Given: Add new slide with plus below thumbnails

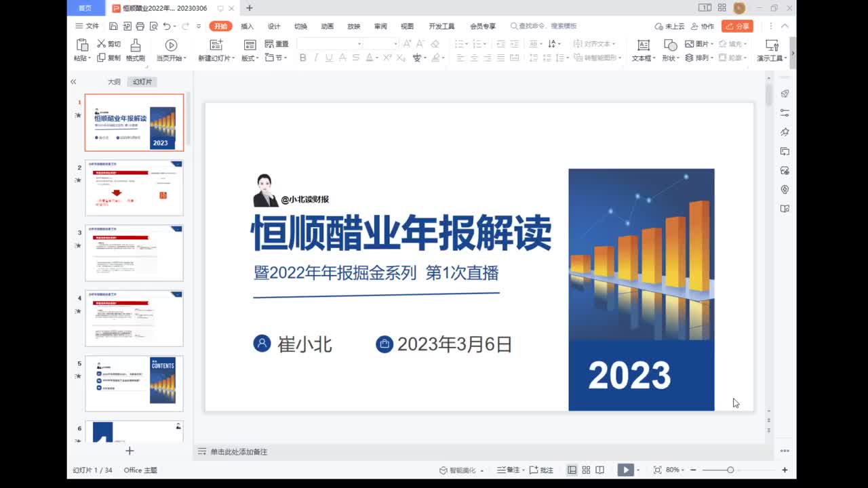Looking at the screenshot, I should (x=130, y=451).
